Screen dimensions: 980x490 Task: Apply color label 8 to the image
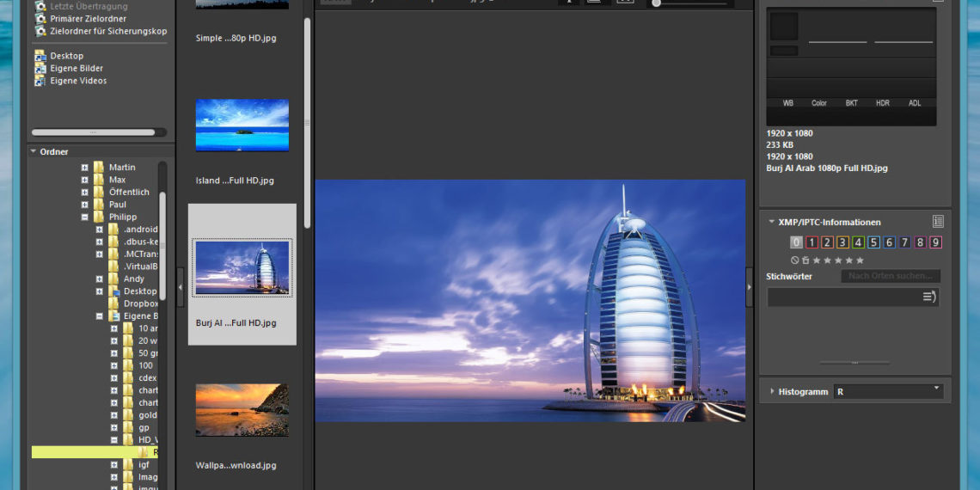point(920,242)
